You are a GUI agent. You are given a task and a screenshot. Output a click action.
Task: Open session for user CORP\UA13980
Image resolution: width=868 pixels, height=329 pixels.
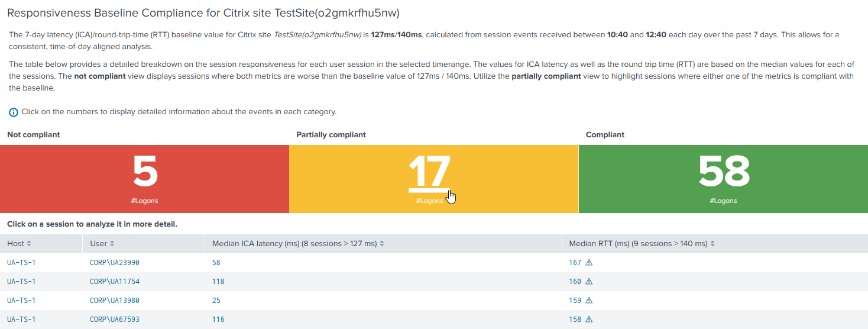point(115,301)
